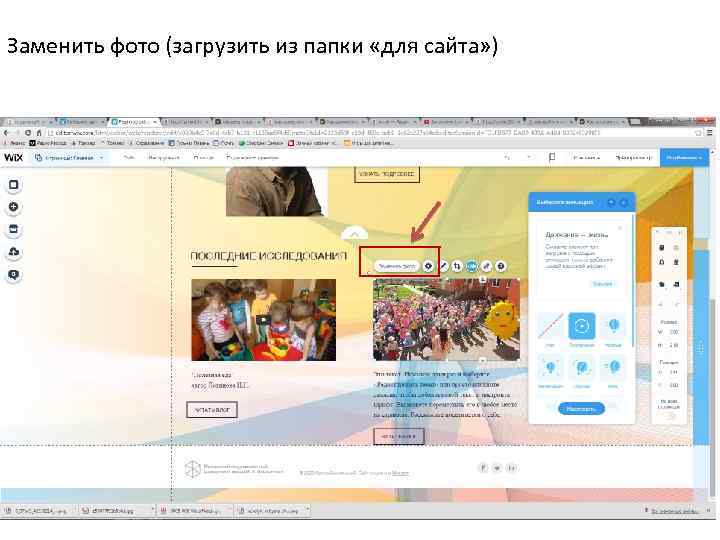Click the mobile view icon in top bar
Viewport: 720px width, 540px height.
[x=552, y=158]
